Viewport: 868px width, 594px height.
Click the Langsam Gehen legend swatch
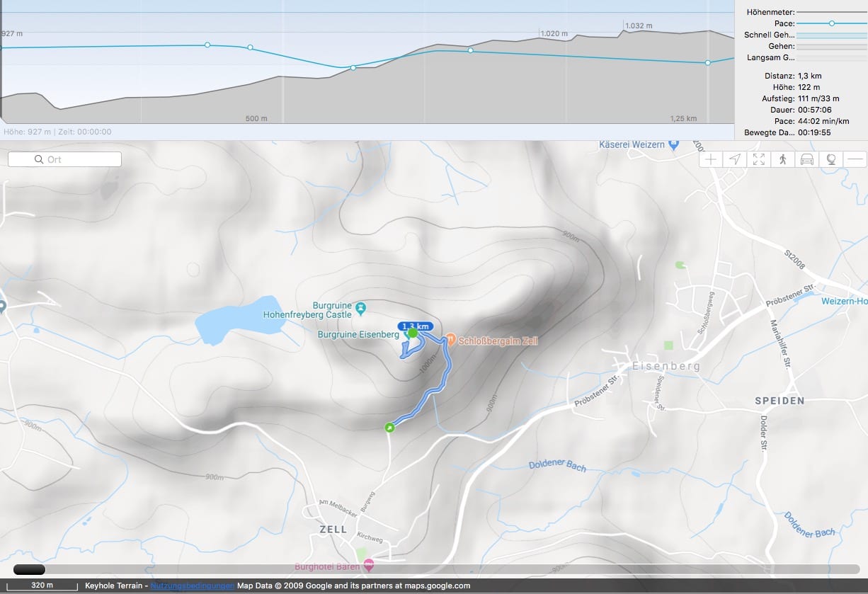[831, 57]
